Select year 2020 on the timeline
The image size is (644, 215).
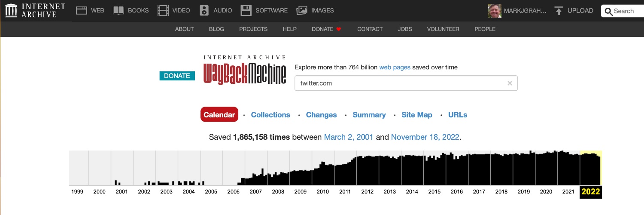546,192
